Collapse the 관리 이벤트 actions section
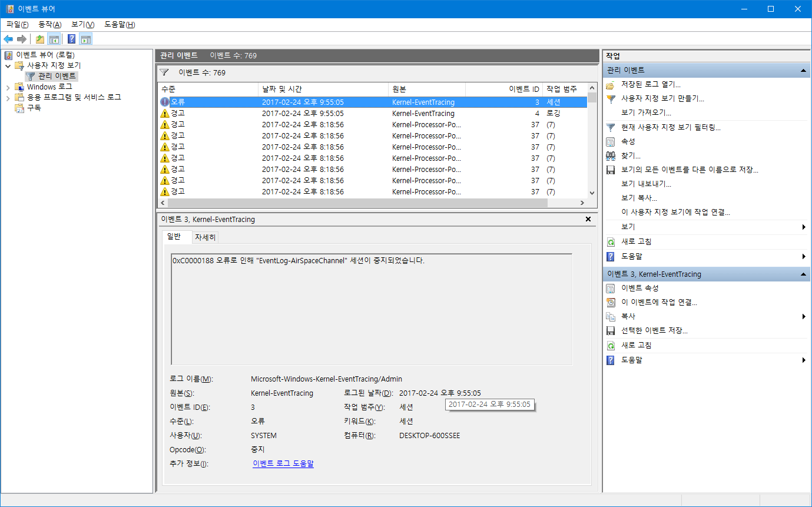This screenshot has height=507, width=812. click(x=804, y=69)
